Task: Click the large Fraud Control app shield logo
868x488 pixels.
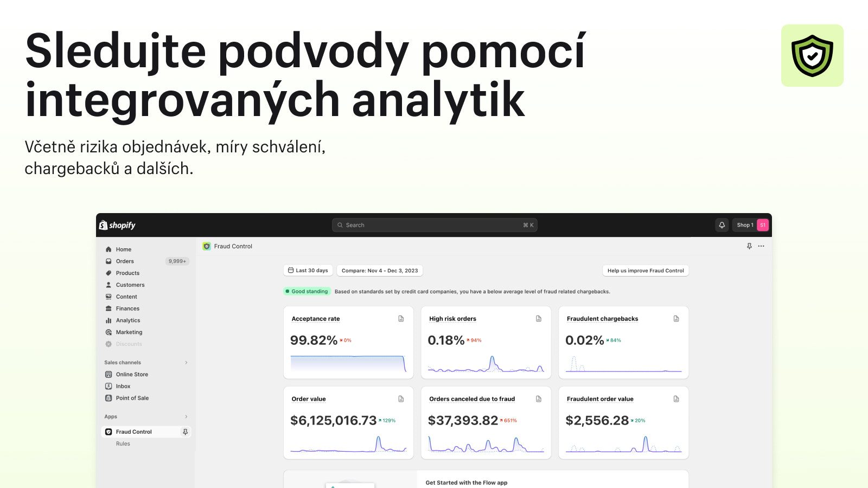Action: [812, 55]
